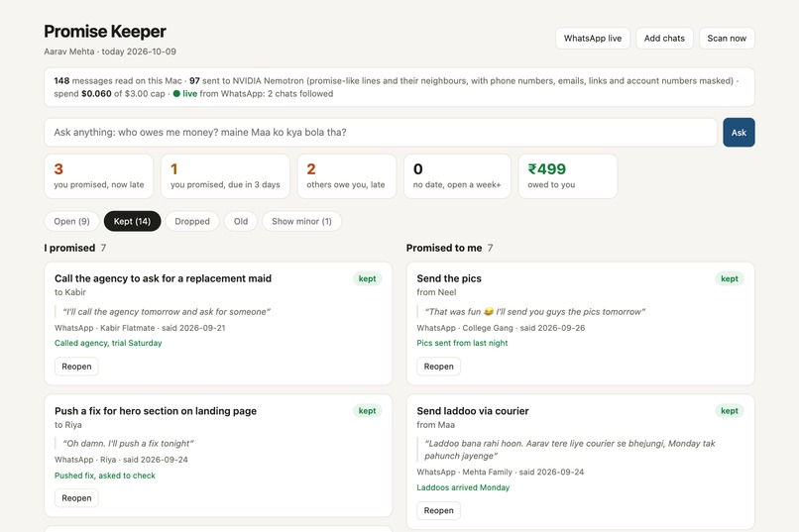The image size is (799, 532).
Task: Click kept badge on Send the pics card
Action: click(x=730, y=278)
